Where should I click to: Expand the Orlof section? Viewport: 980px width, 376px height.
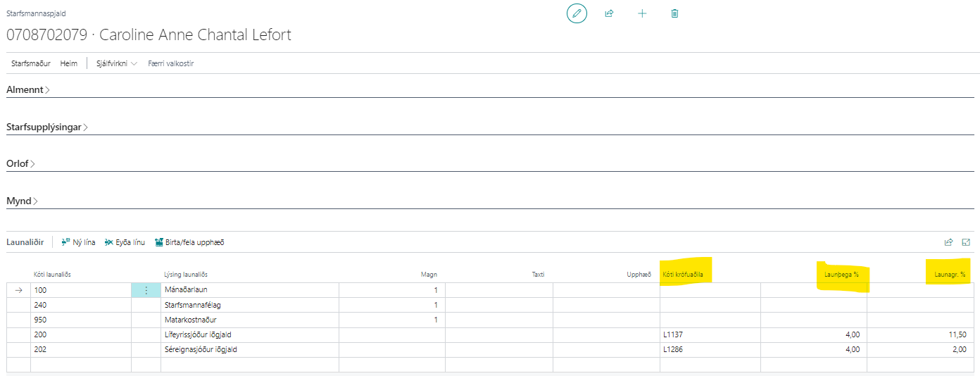20,164
